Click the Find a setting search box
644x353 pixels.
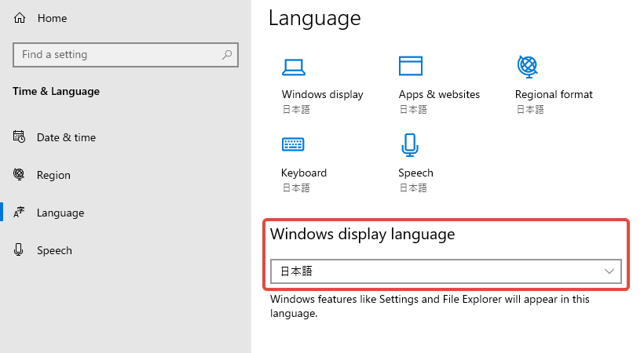[126, 55]
